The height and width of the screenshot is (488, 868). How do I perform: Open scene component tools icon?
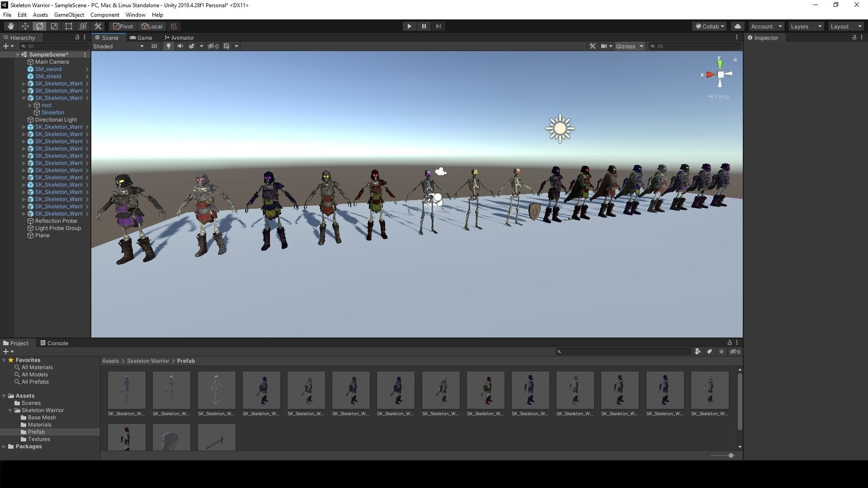(592, 46)
